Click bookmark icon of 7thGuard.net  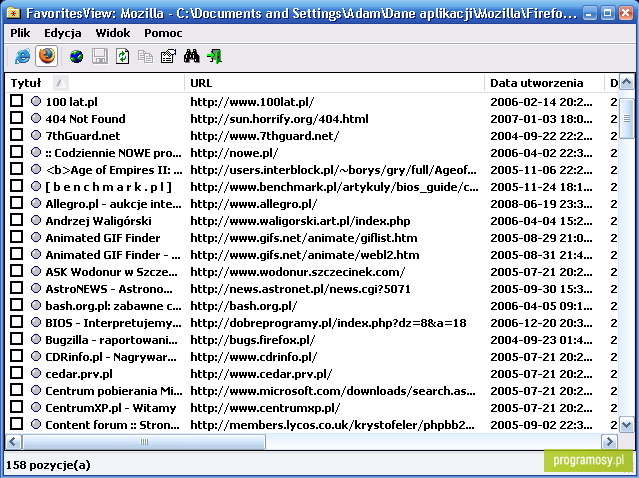(36, 135)
